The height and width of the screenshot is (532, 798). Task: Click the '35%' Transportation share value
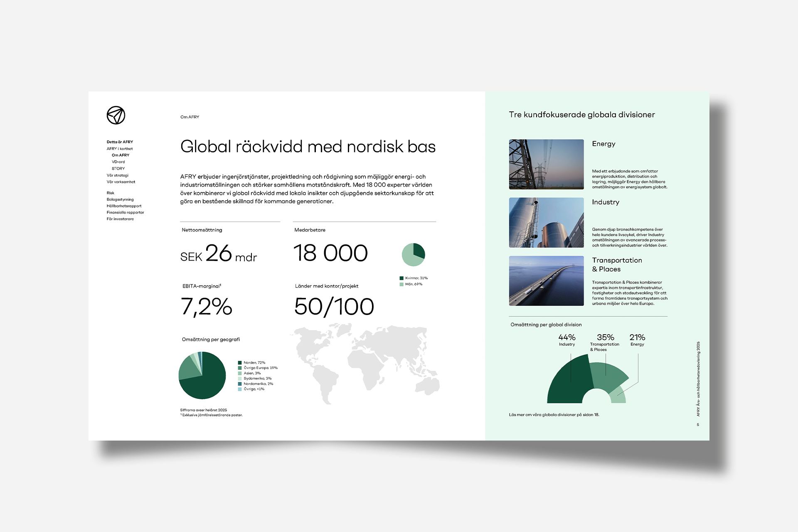(x=605, y=337)
